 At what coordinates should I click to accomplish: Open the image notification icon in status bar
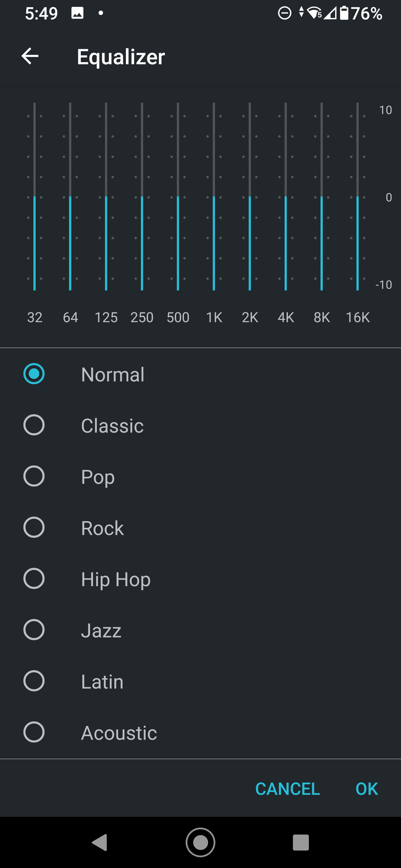77,13
